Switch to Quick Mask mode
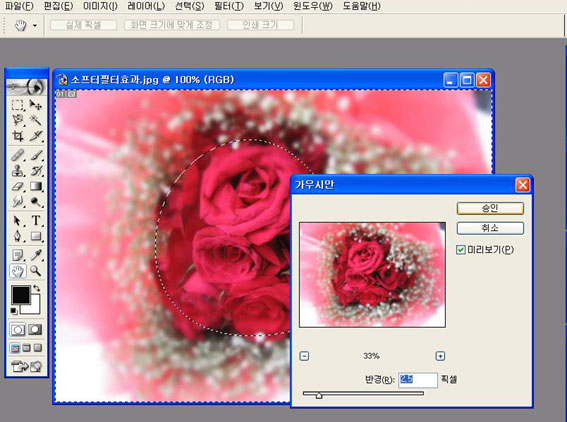Image resolution: width=567 pixels, height=422 pixels. point(35,330)
